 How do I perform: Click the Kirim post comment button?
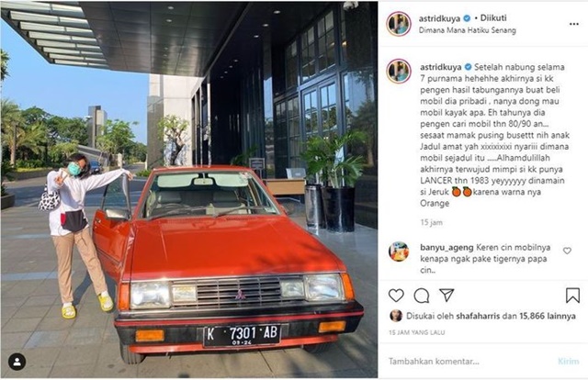[x=568, y=362]
